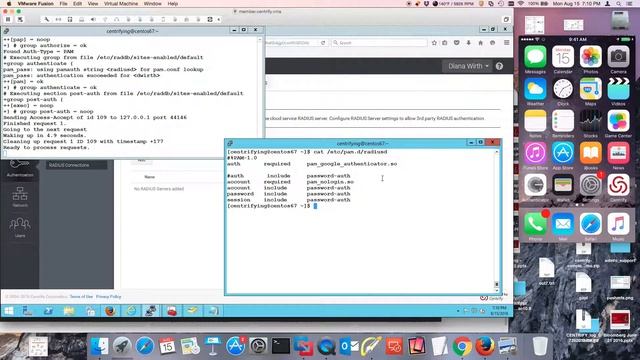Open the Edit menu in VMware Fusion
Screen dimensions: 640x360
pyautogui.click(x=78, y=3)
